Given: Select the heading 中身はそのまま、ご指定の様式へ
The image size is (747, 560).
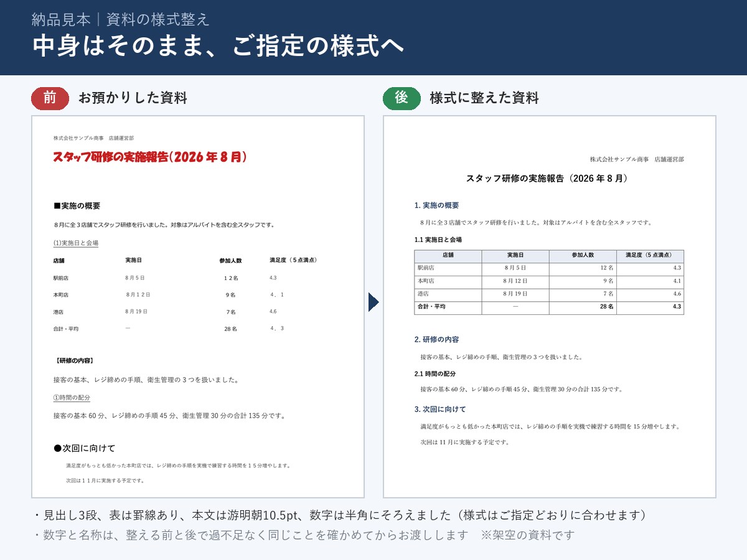Looking at the screenshot, I should (x=218, y=45).
